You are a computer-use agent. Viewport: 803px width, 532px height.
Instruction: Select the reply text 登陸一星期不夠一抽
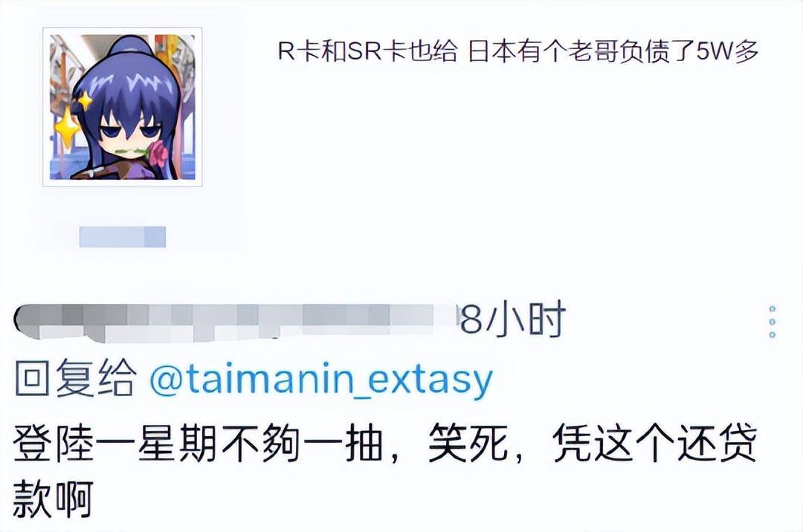[x=198, y=443]
